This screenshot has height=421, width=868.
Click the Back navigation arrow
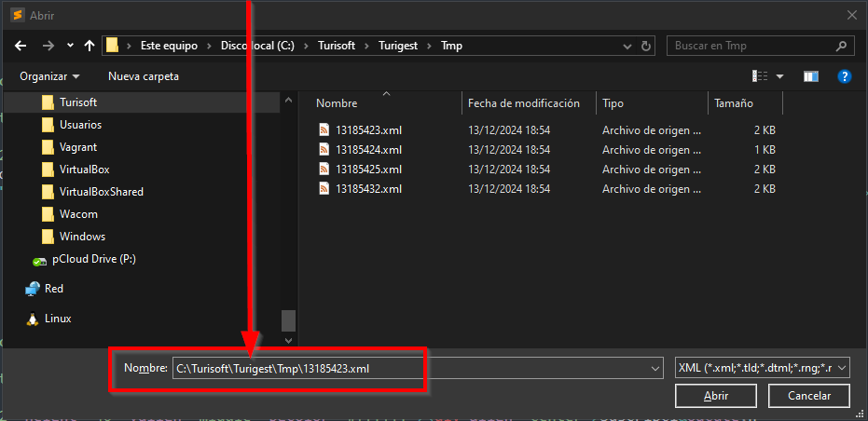pyautogui.click(x=21, y=46)
